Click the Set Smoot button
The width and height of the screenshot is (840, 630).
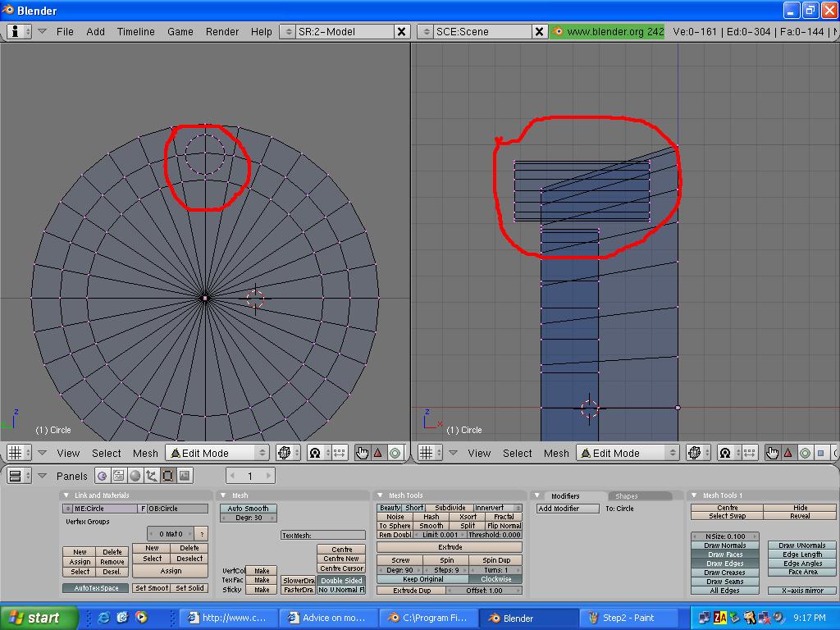coord(151,588)
